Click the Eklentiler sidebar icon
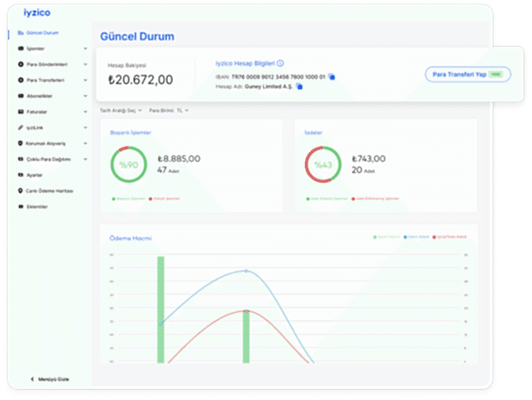Screen dimensions: 532x400 coord(21,206)
